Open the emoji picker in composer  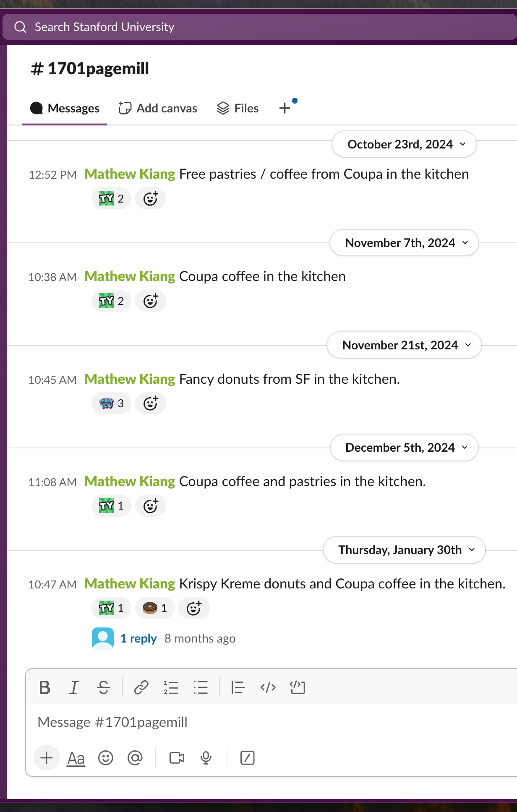coord(106,758)
